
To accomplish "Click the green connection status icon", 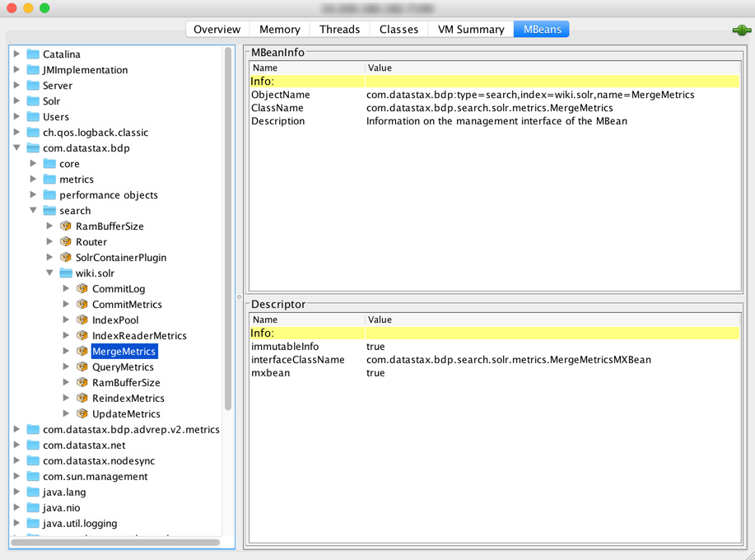I will 741,30.
